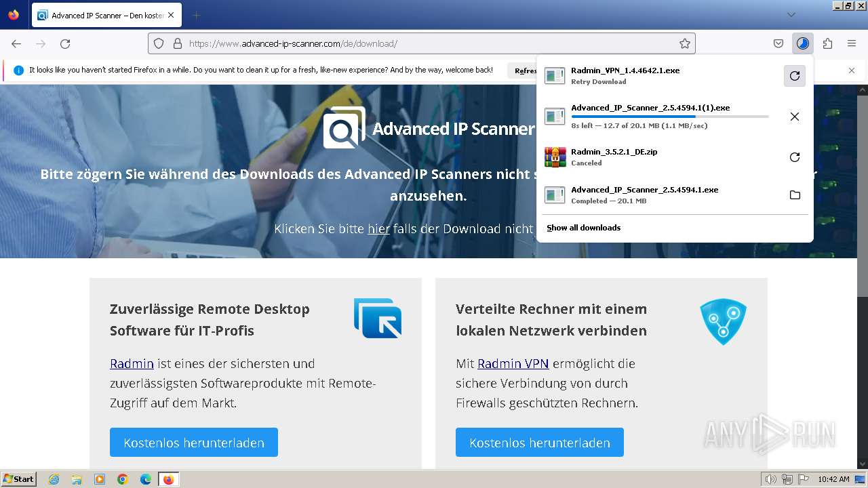Open Firefox extensions menu
Viewport: 868px width, 488px height.
827,43
